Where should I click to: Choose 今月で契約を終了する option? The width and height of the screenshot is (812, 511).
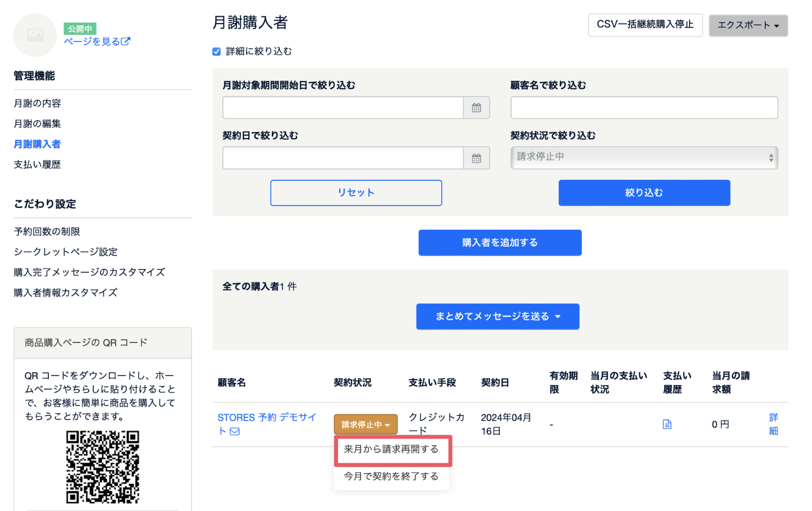click(391, 476)
